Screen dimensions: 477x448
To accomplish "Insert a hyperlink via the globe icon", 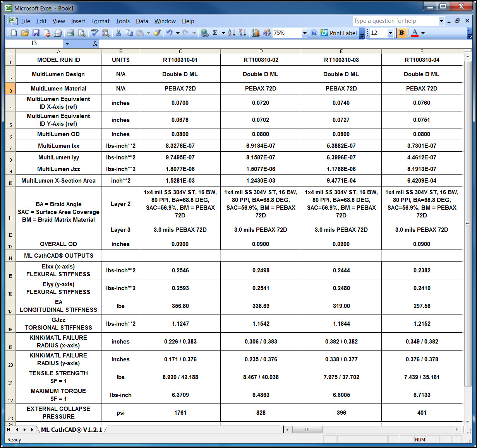I will click(x=204, y=33).
